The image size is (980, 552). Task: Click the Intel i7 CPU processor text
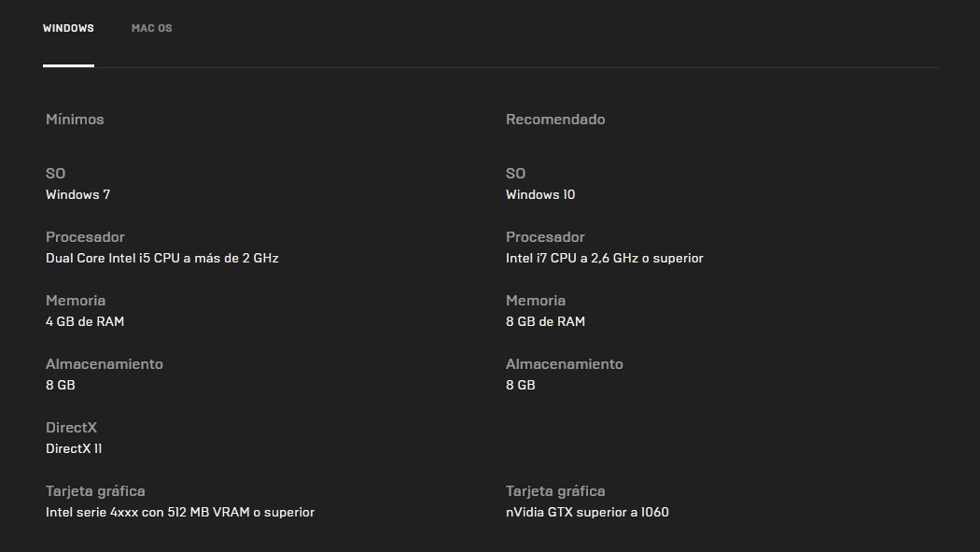604,259
